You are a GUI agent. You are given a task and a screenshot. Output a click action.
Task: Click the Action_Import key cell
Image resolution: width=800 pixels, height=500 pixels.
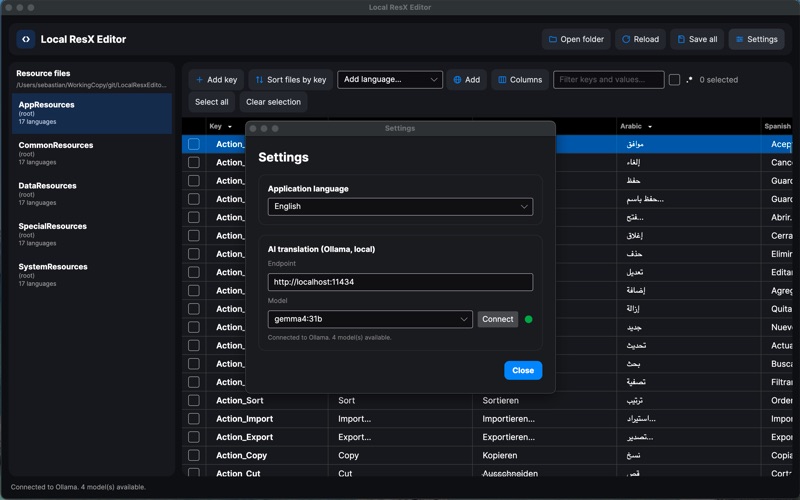coord(267,419)
